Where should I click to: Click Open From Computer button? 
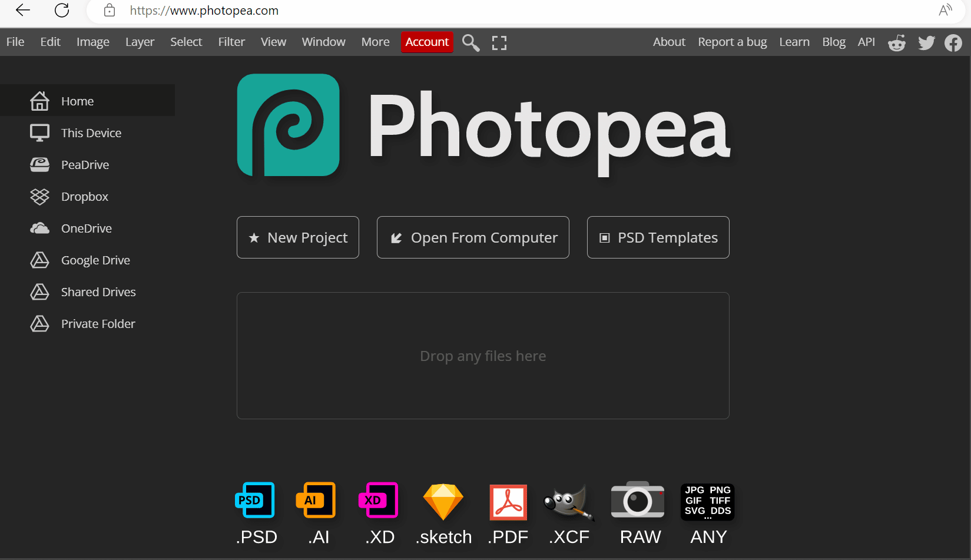coord(473,237)
